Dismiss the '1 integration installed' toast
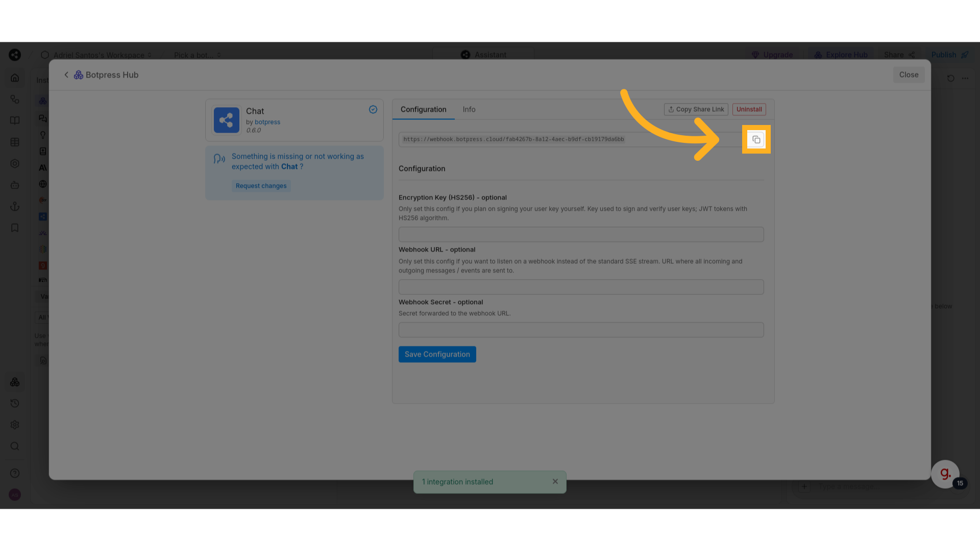 point(555,482)
